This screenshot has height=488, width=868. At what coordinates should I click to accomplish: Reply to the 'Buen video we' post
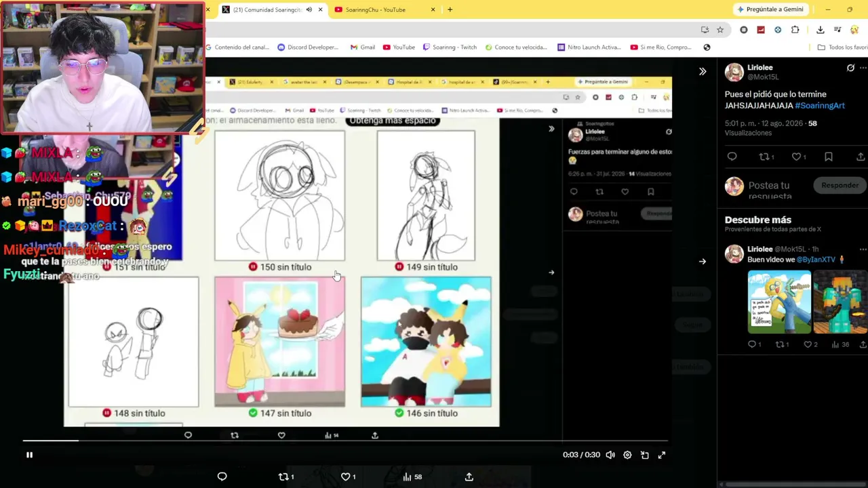[x=753, y=344]
